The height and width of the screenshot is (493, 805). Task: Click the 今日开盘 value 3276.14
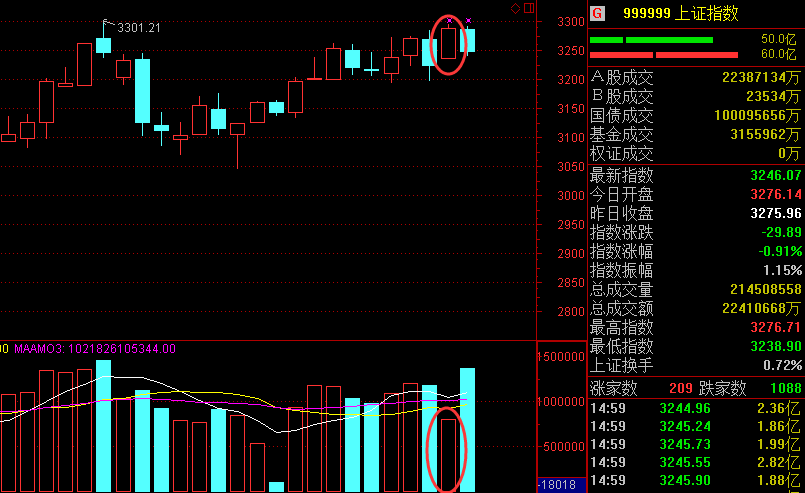tap(776, 195)
